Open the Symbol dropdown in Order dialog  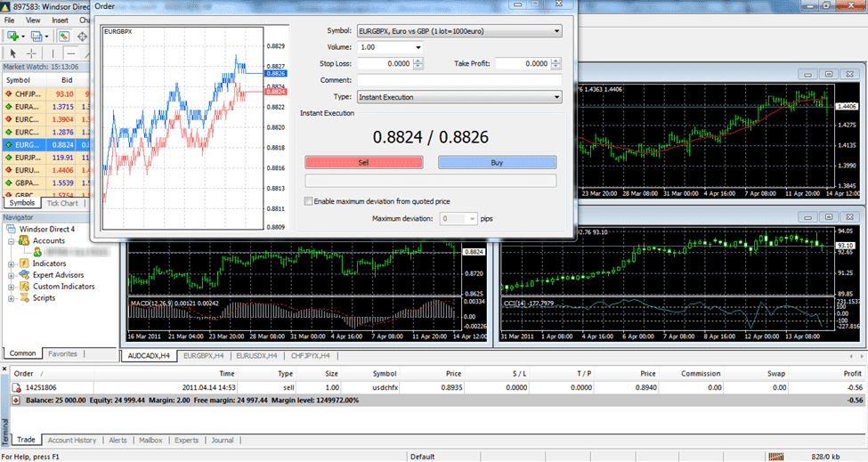coord(556,31)
